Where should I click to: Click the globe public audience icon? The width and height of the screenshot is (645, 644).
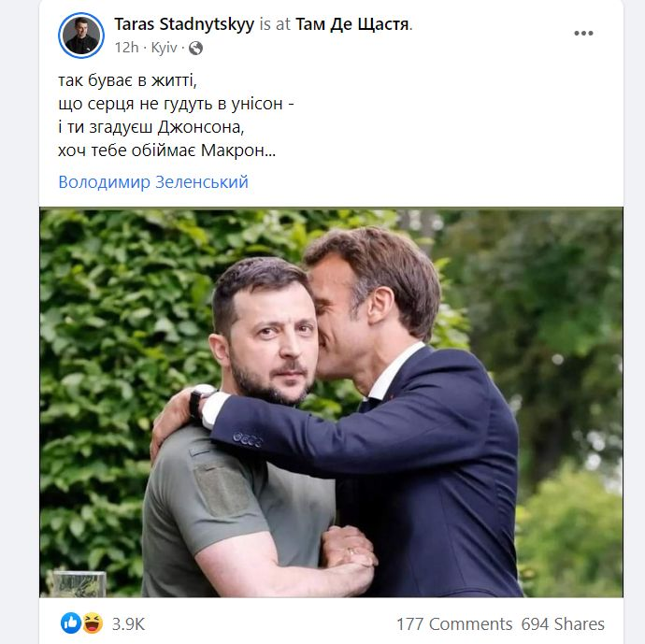coord(195,48)
